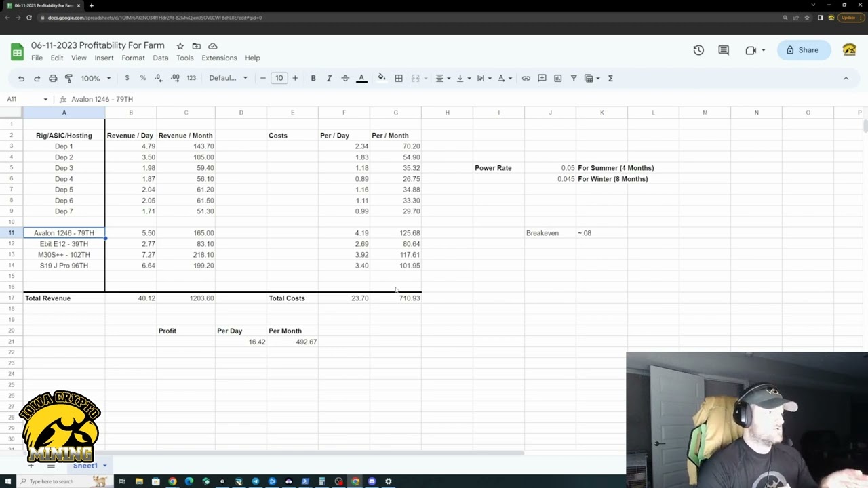Click the font size field
This screenshot has height=488, width=868.
point(279,79)
